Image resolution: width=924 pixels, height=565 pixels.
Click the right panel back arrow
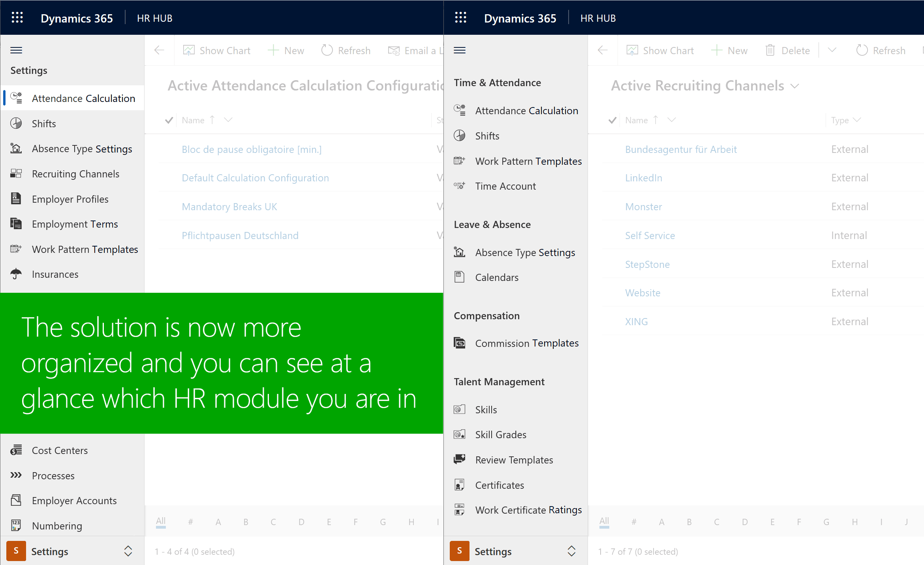tap(603, 50)
